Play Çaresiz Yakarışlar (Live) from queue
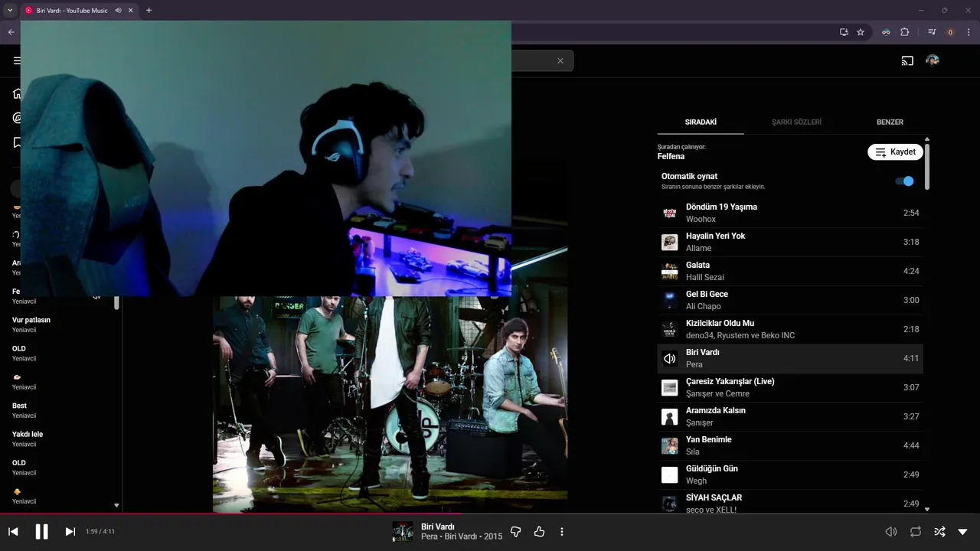Image resolution: width=980 pixels, height=551 pixels. [x=790, y=387]
